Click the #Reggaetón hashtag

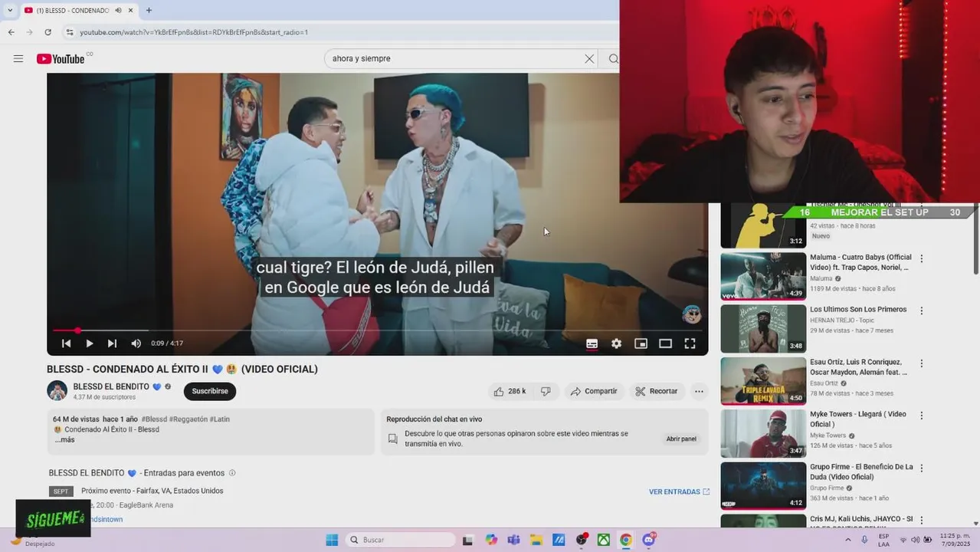click(188, 419)
